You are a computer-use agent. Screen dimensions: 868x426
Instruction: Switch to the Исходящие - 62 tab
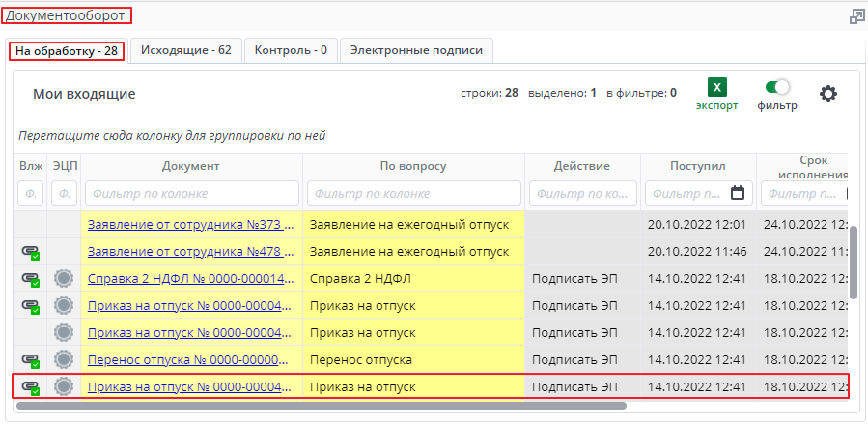point(186,50)
